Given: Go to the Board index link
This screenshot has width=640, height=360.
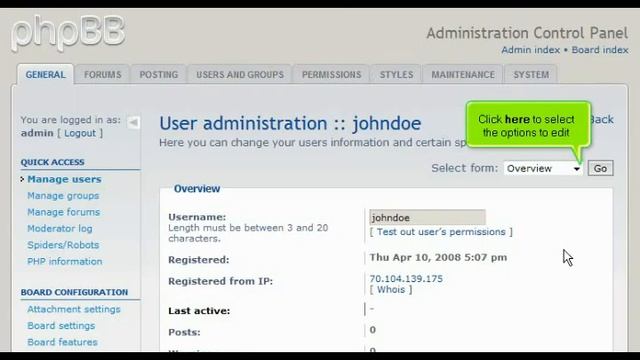Looking at the screenshot, I should [600, 50].
